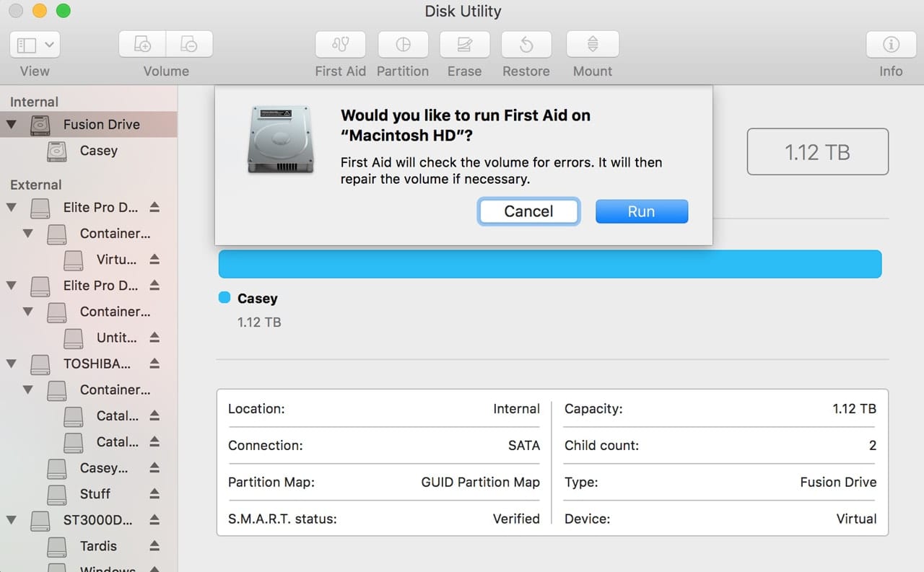Viewport: 924px width, 572px height.
Task: Click the blue Casey legend dot
Action: tap(224, 298)
